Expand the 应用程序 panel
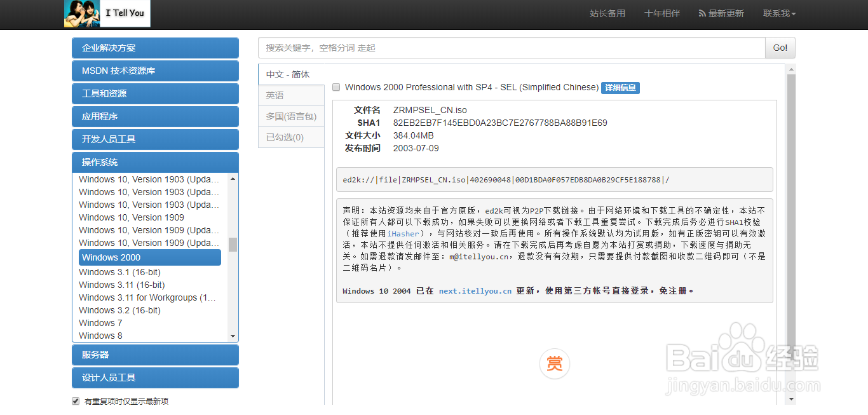 155,116
